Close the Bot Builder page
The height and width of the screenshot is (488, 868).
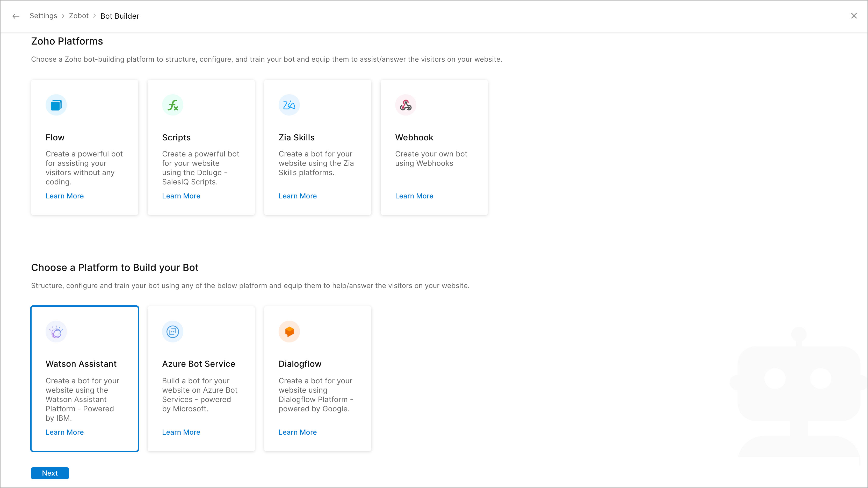853,16
